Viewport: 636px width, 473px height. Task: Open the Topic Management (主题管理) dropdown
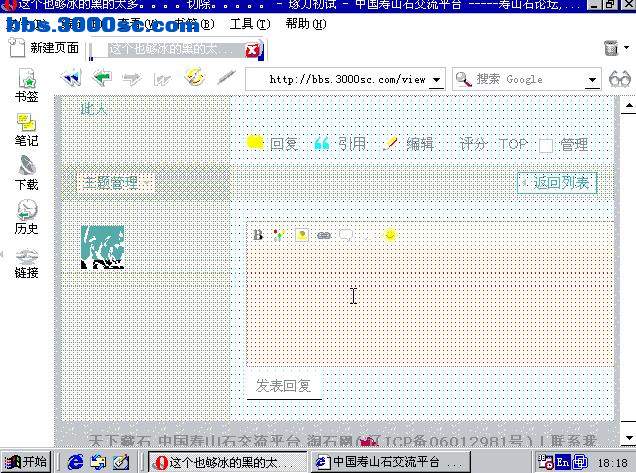(x=115, y=183)
